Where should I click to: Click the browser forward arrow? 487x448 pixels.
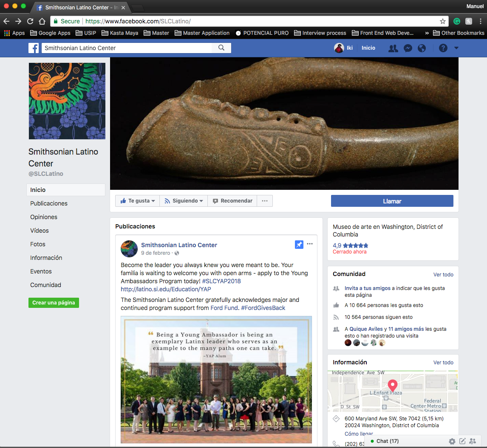click(18, 21)
